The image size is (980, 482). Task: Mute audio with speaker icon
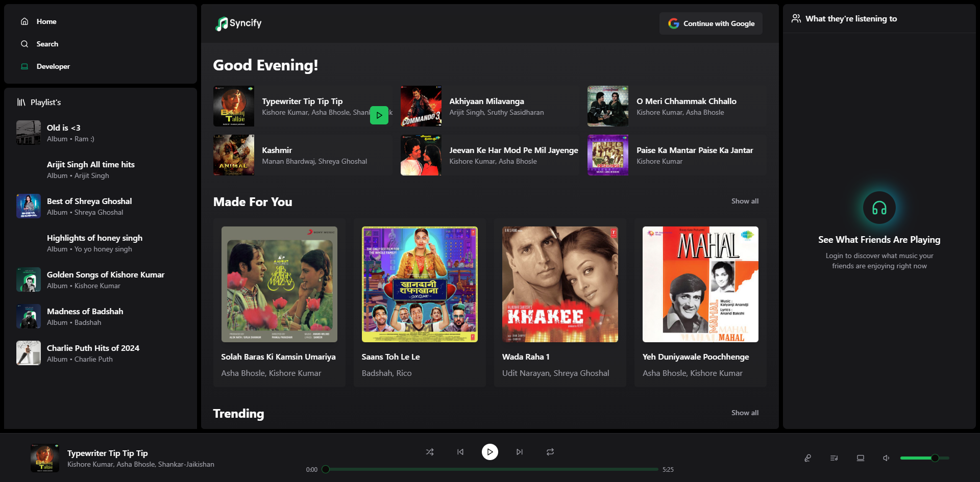click(x=886, y=458)
